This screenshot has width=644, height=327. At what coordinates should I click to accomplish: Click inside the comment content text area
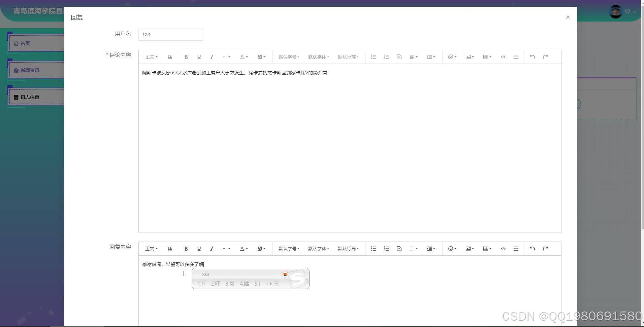[350, 148]
